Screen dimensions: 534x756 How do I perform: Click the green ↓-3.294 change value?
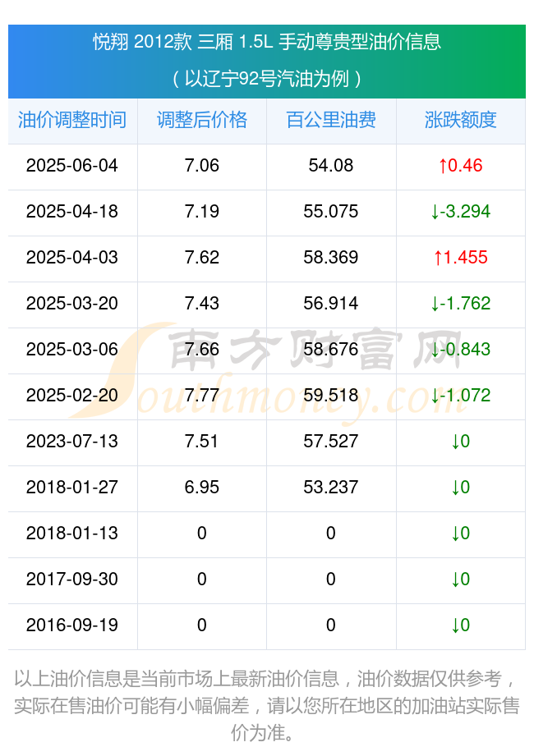(461, 211)
